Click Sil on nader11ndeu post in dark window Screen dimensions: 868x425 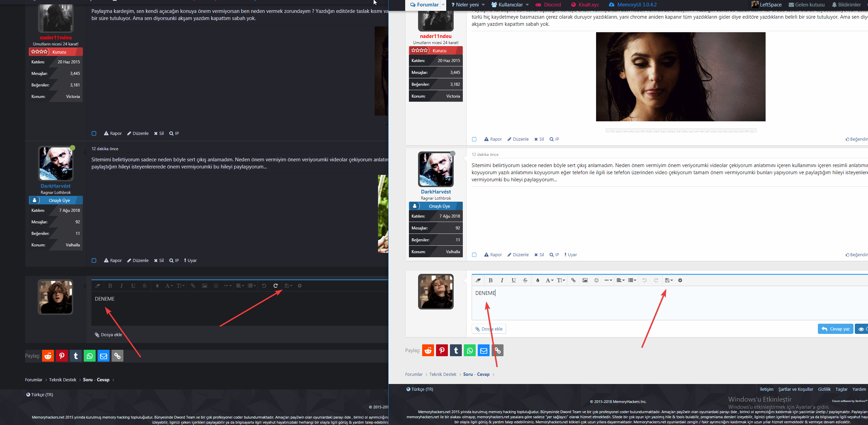[x=159, y=134]
